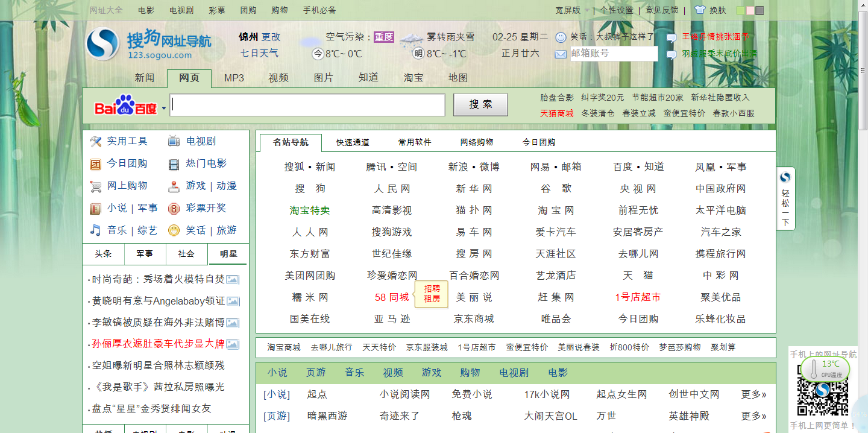Click the joystick icon next to 游戏
The width and height of the screenshot is (868, 433).
[x=174, y=186]
